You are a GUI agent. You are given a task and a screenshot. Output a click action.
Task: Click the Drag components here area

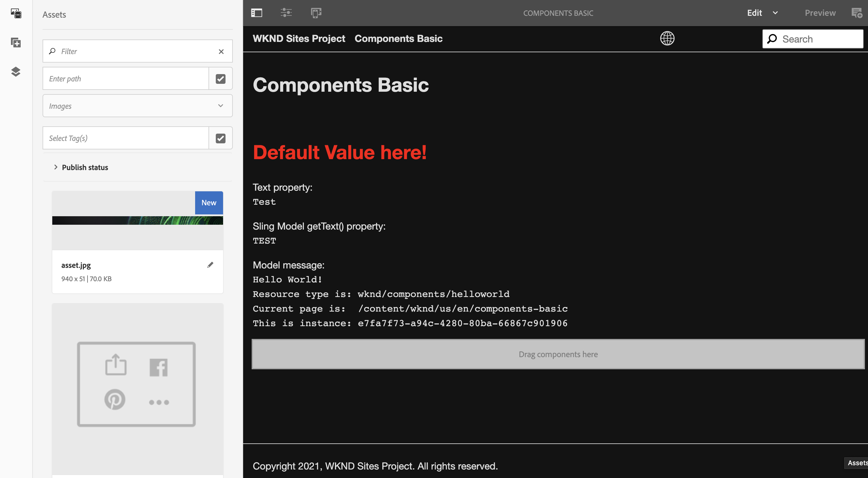click(x=558, y=354)
